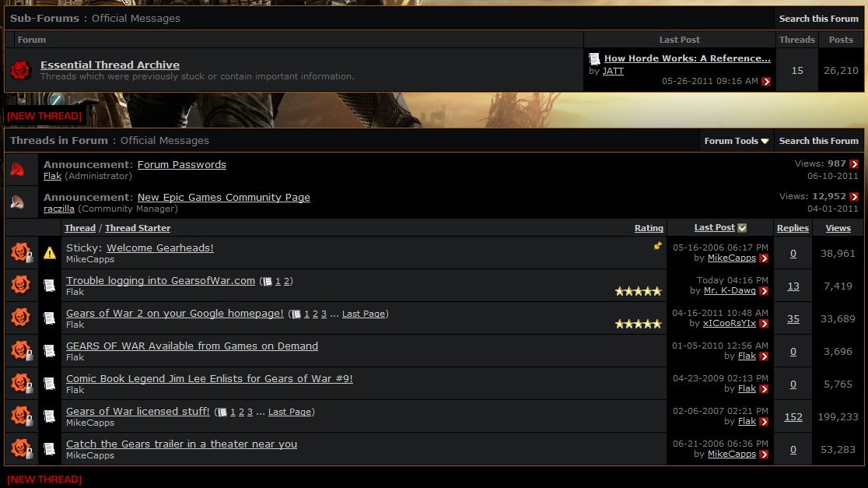Sort threads by Replies column header
The image size is (868, 488).
(793, 228)
